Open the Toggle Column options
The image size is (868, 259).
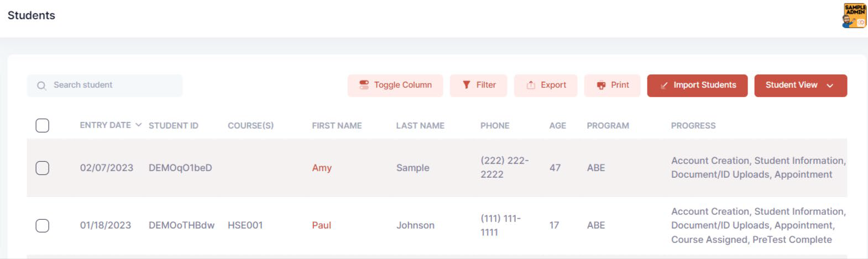(x=395, y=86)
